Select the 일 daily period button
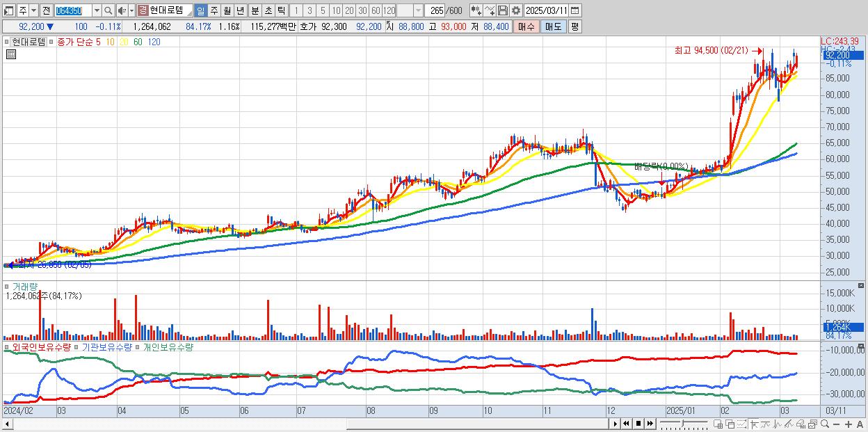868x432 pixels. click(x=200, y=10)
